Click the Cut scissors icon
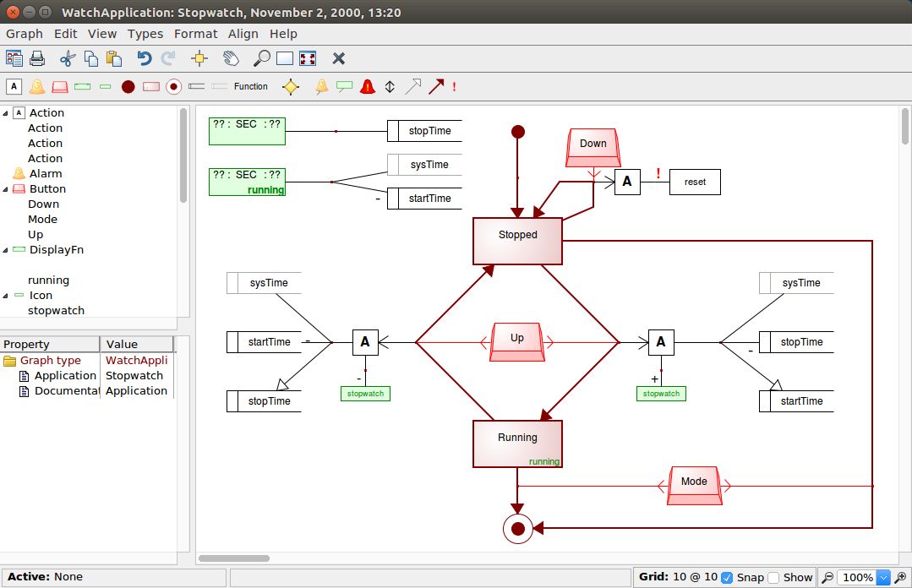 68,58
